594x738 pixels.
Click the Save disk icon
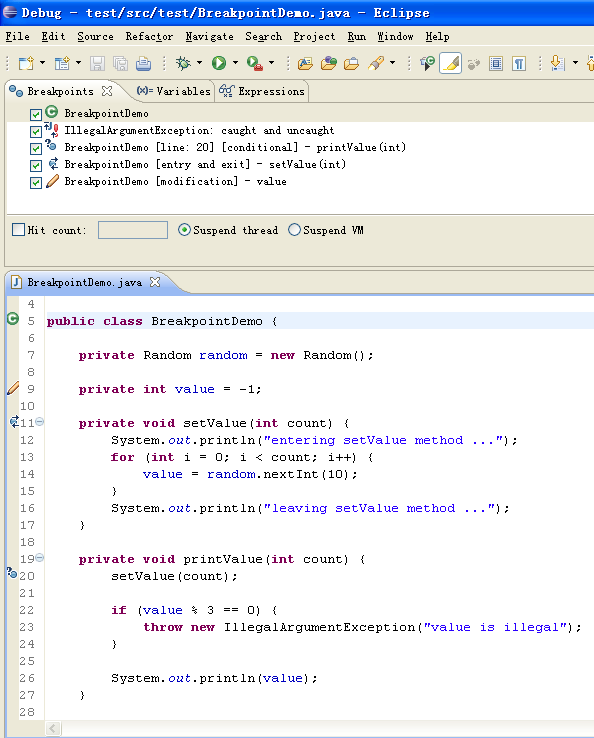click(x=97, y=63)
